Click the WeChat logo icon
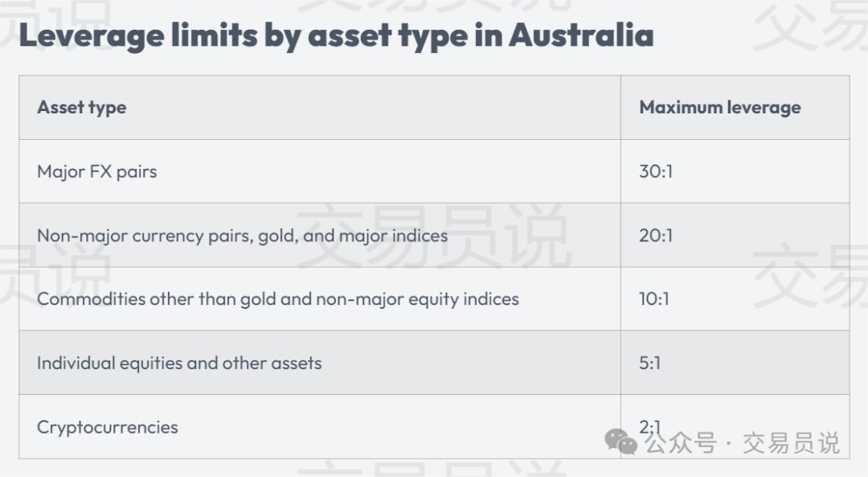868x477 pixels. [x=620, y=442]
